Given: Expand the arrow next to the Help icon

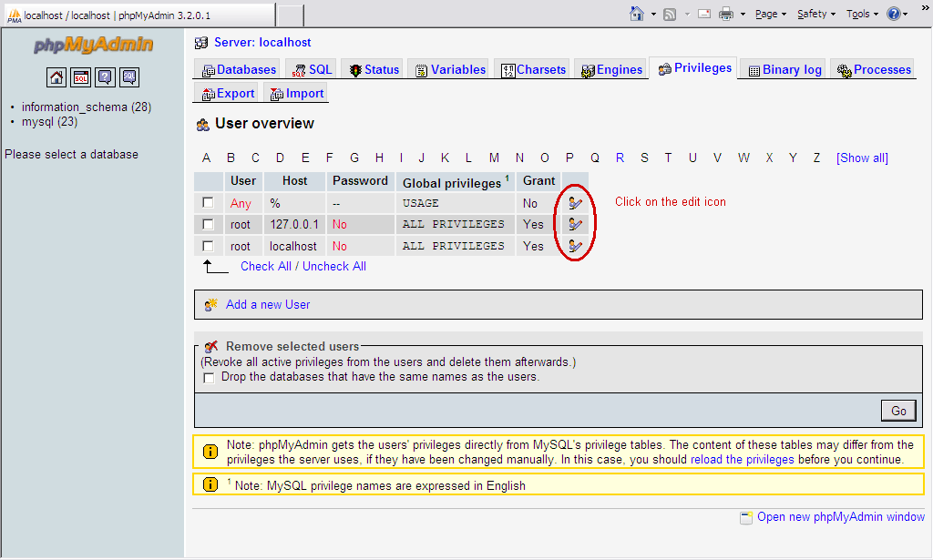Looking at the screenshot, I should point(905,14).
